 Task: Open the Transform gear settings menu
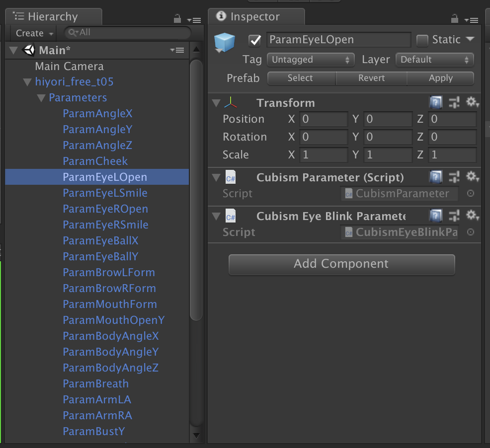[x=472, y=103]
